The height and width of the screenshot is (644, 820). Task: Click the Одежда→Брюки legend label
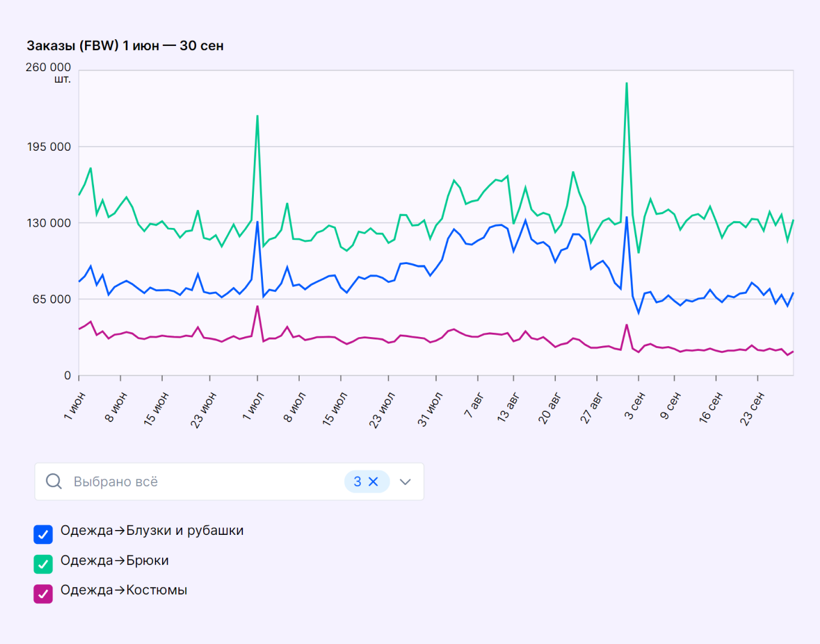coord(115,561)
